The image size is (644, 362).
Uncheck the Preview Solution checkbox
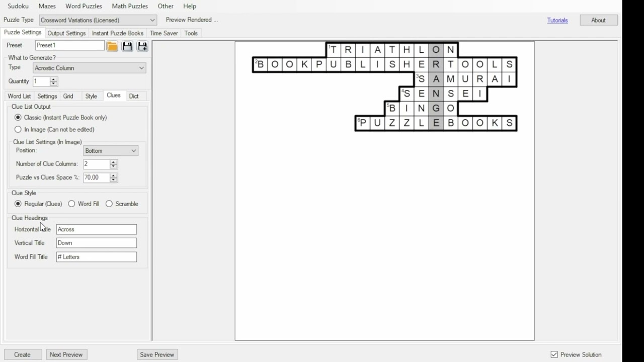[x=554, y=354]
